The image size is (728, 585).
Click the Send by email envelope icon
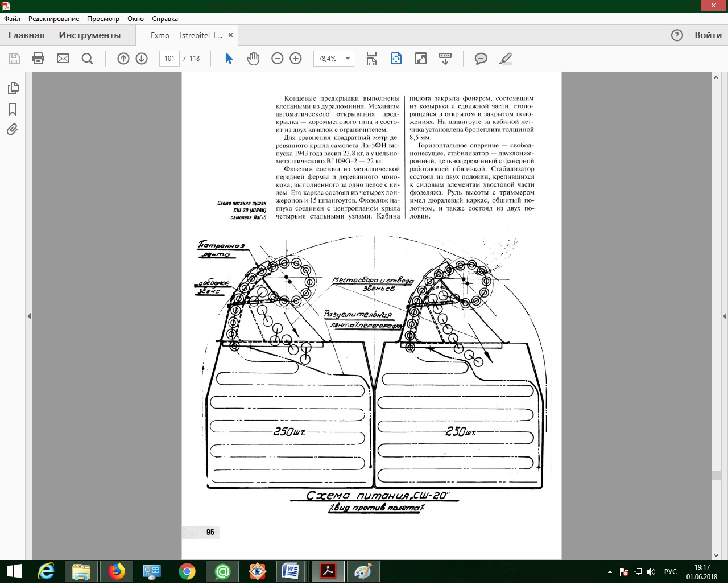point(63,59)
